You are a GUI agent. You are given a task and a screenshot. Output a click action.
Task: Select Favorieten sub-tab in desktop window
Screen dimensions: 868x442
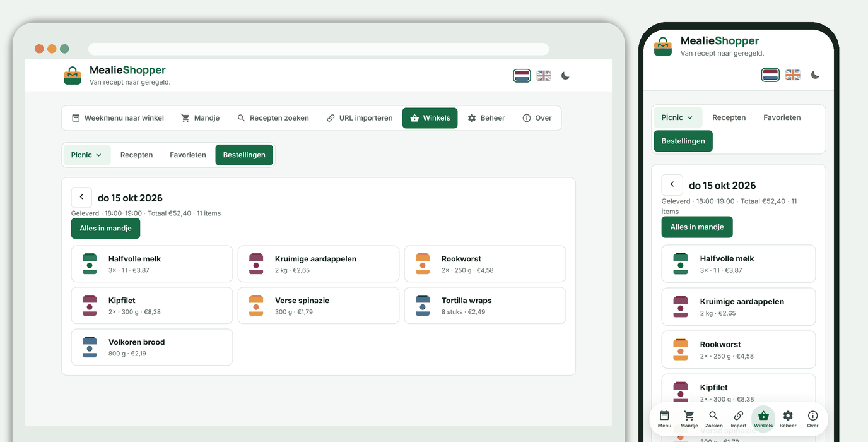(x=188, y=155)
